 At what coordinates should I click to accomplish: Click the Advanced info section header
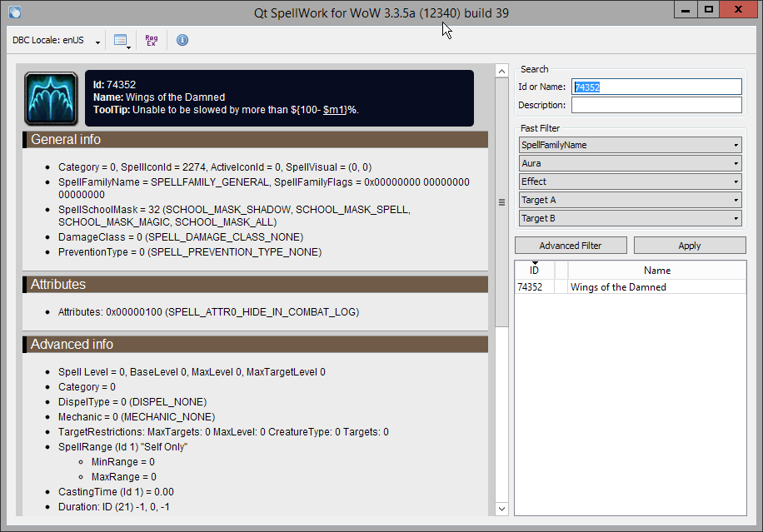tap(255, 345)
